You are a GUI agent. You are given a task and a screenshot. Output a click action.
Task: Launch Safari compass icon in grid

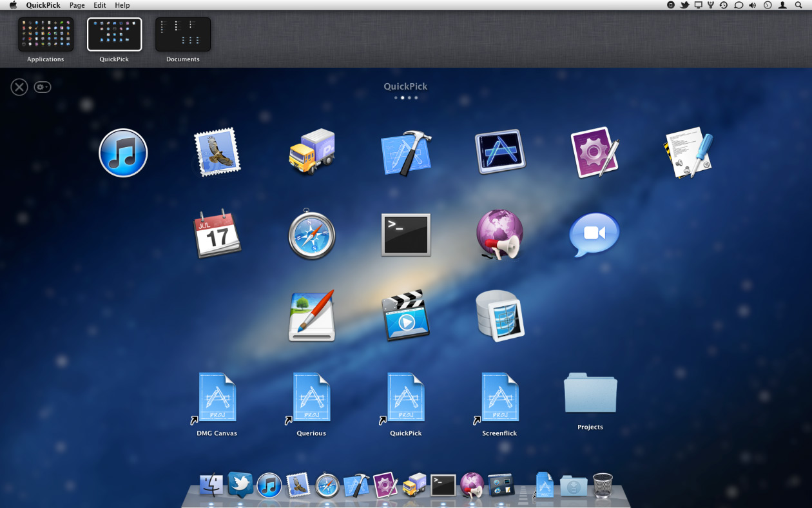click(x=311, y=235)
